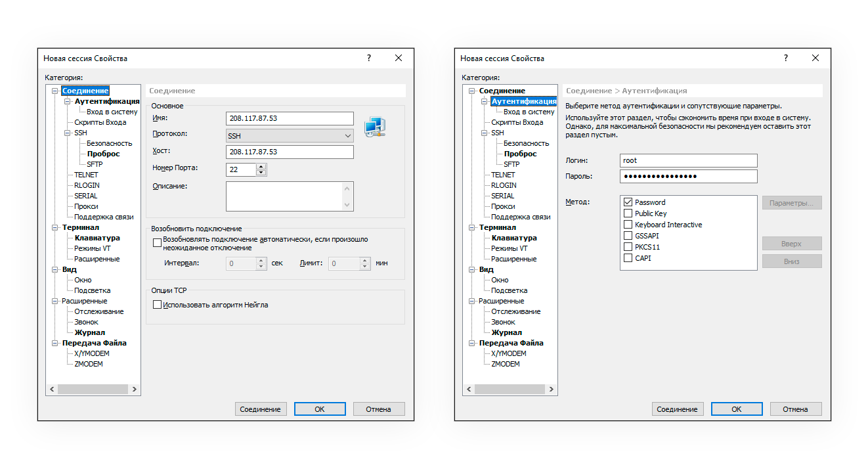Check the Public Key method

[x=628, y=213]
